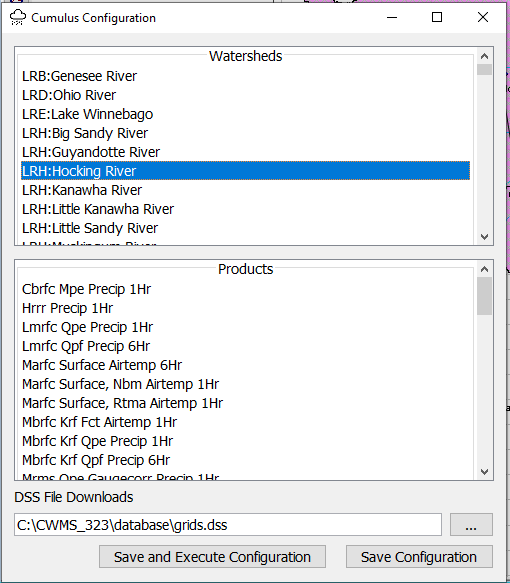Select LRH:Big Sandy River watershed
The image size is (510, 583).
point(245,133)
